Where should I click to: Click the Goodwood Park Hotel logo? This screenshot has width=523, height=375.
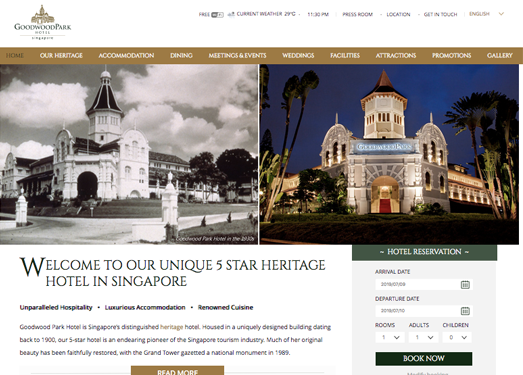tap(42, 23)
